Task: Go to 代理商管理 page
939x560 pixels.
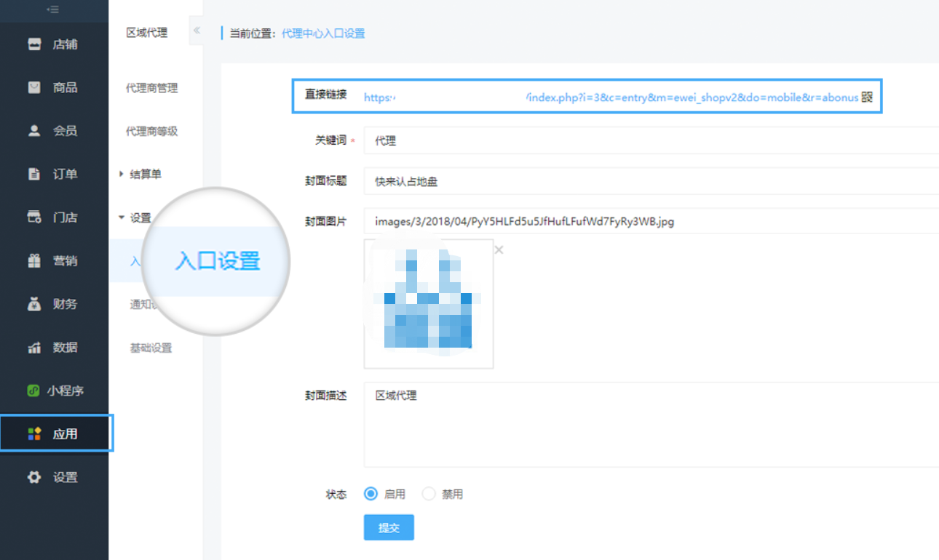Action: click(151, 88)
